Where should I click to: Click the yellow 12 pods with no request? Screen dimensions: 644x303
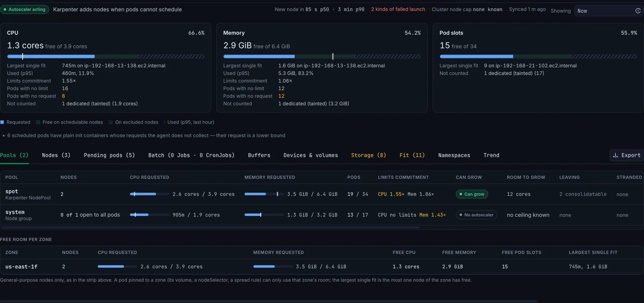281,96
